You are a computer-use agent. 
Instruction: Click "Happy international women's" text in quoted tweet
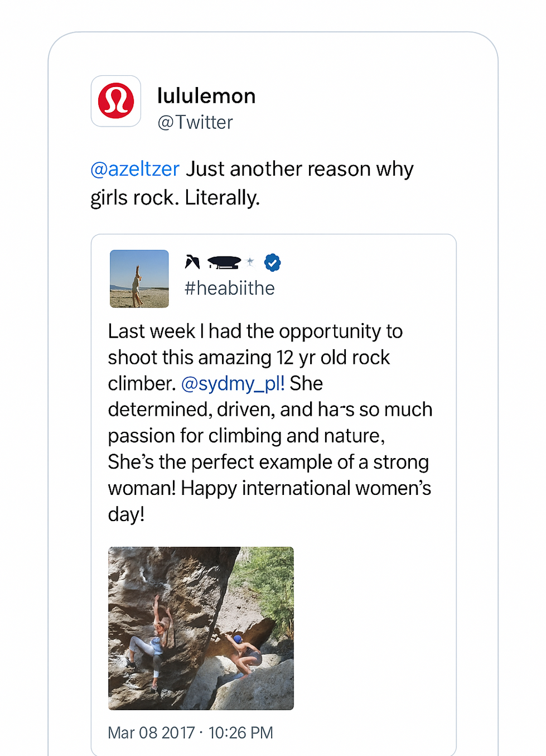(x=306, y=488)
